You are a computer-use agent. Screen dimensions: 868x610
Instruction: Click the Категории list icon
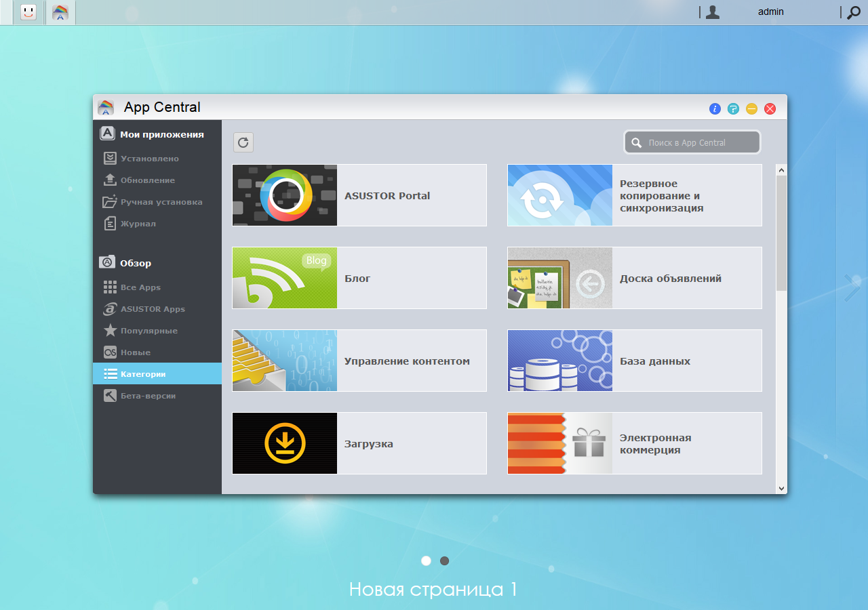click(x=110, y=374)
